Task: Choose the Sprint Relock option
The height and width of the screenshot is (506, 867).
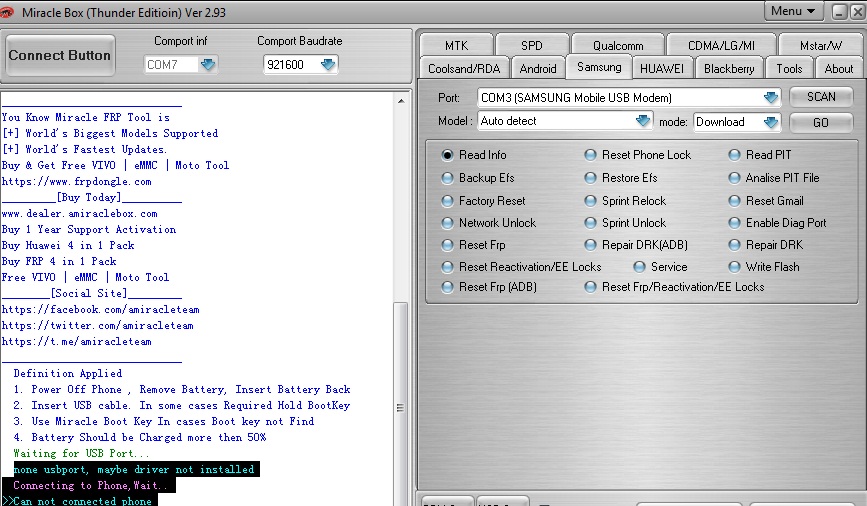Action: (x=591, y=201)
